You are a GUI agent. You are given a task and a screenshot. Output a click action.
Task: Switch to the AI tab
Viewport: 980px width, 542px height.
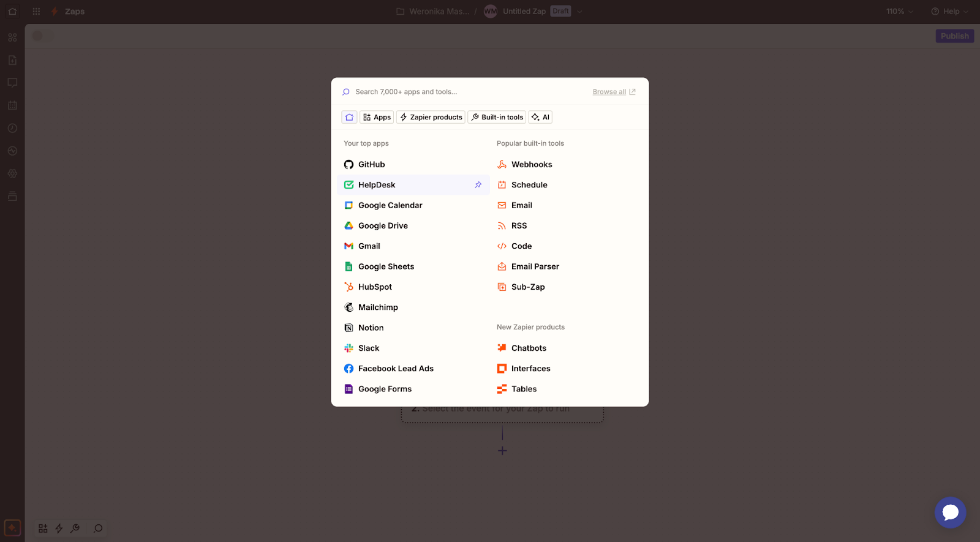tap(540, 117)
